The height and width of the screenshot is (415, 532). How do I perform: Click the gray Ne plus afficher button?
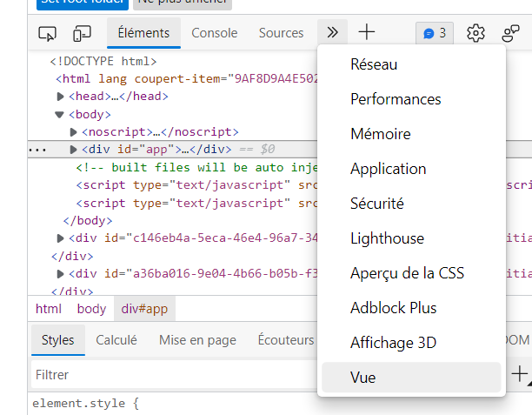tap(183, 4)
